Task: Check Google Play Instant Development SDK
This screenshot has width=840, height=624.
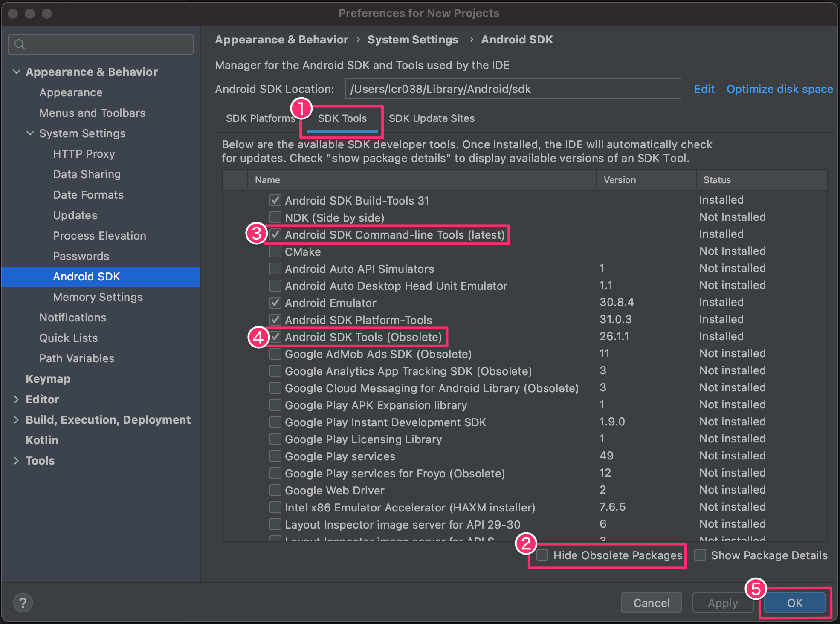Action: tap(275, 422)
